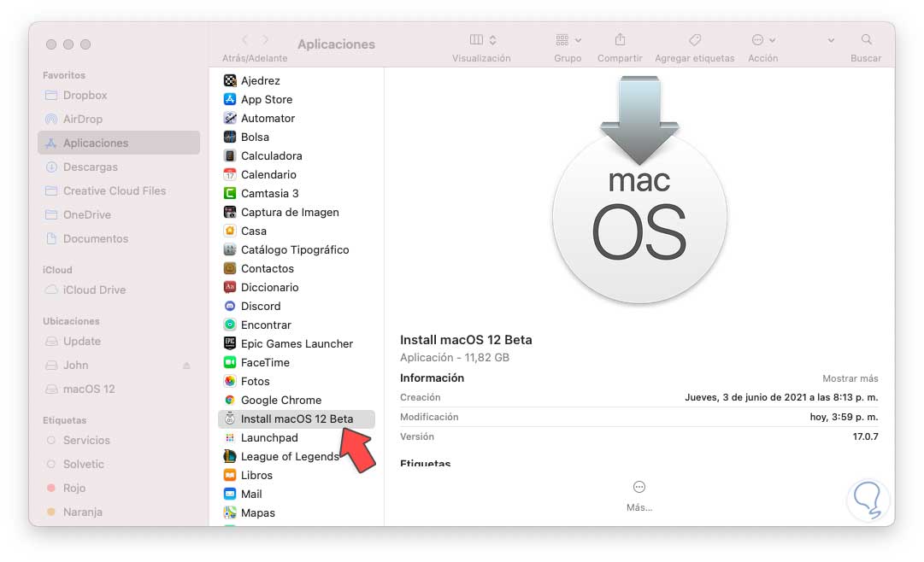Click the Modificación hoy 3:59 value
The height and width of the screenshot is (562, 924).
click(x=844, y=417)
